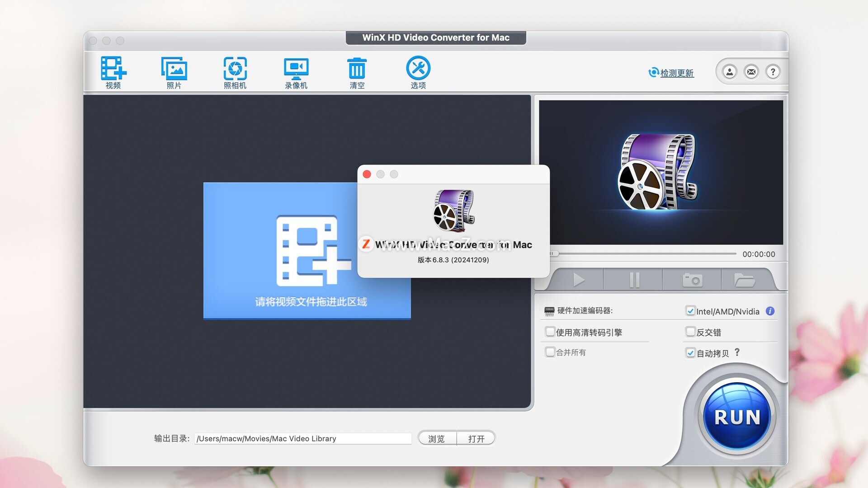Open output folder with 打开 button
The width and height of the screenshot is (868, 488).
(476, 438)
